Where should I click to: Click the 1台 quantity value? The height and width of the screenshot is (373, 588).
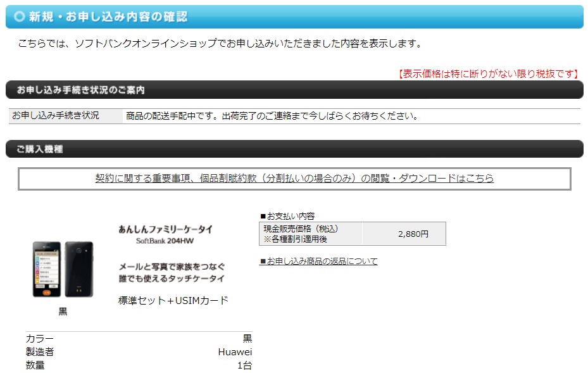click(244, 365)
